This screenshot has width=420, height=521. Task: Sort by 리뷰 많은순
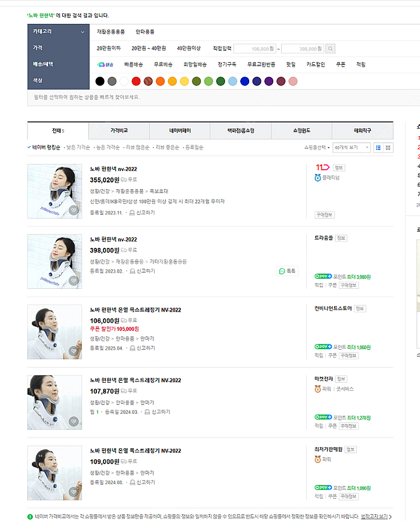point(137,148)
